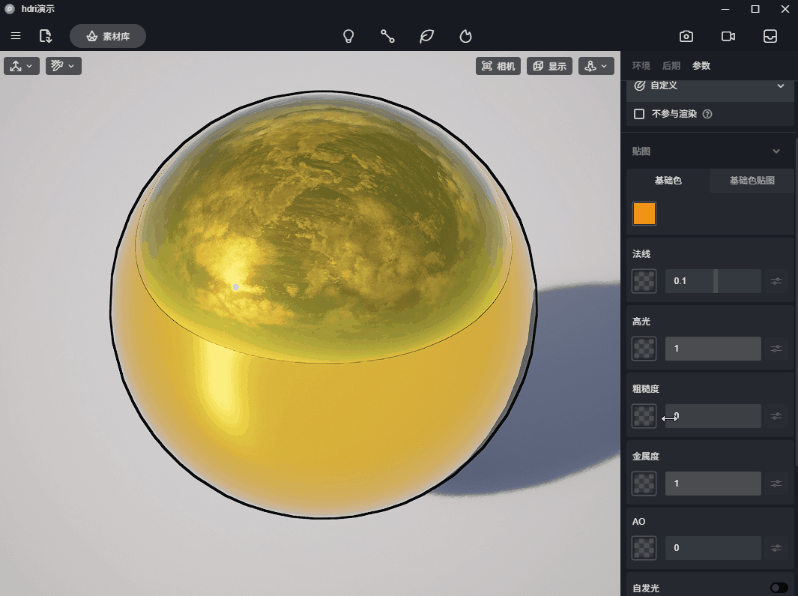Viewport: 798px width, 596px height.
Task: Click the 高光 texture map thumbnail
Action: 644,348
